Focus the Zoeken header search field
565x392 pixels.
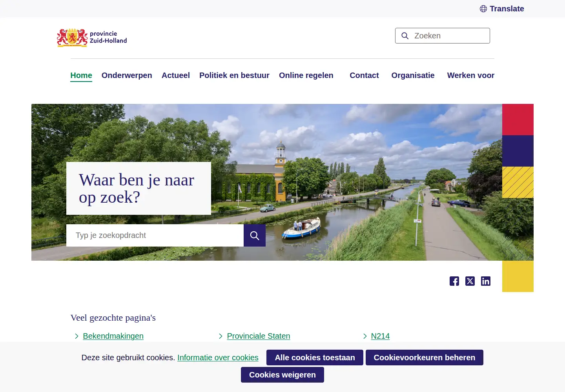point(443,36)
